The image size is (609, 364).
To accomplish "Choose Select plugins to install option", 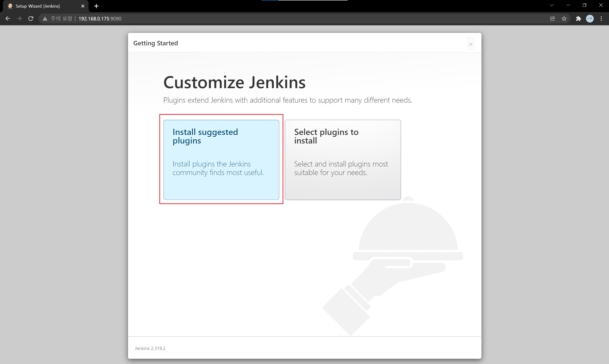I will [x=343, y=160].
